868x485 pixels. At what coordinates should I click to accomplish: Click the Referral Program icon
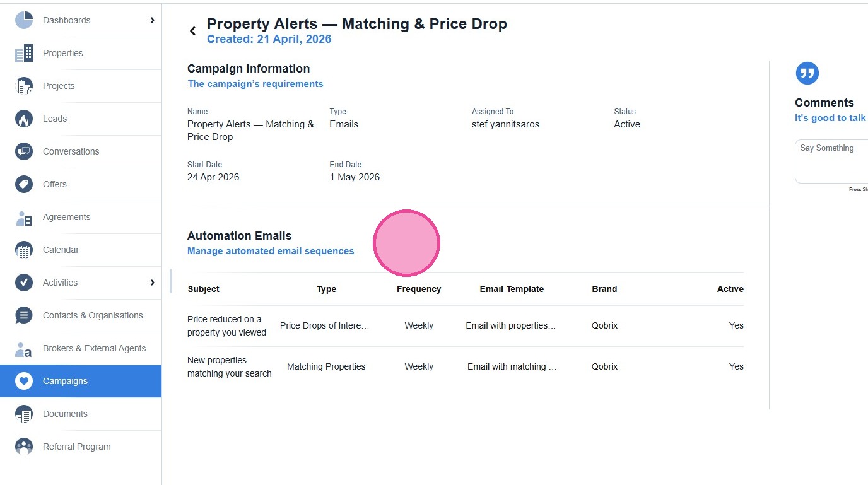(24, 447)
